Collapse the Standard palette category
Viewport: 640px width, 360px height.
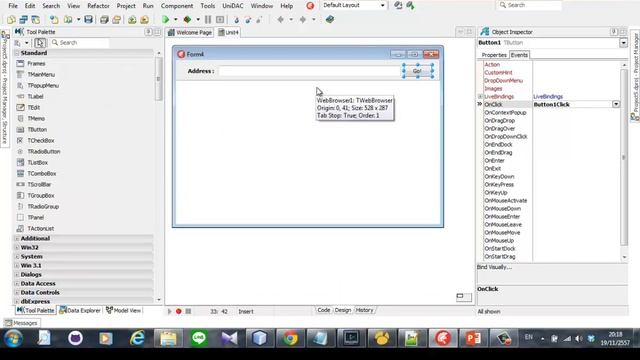pos(17,53)
